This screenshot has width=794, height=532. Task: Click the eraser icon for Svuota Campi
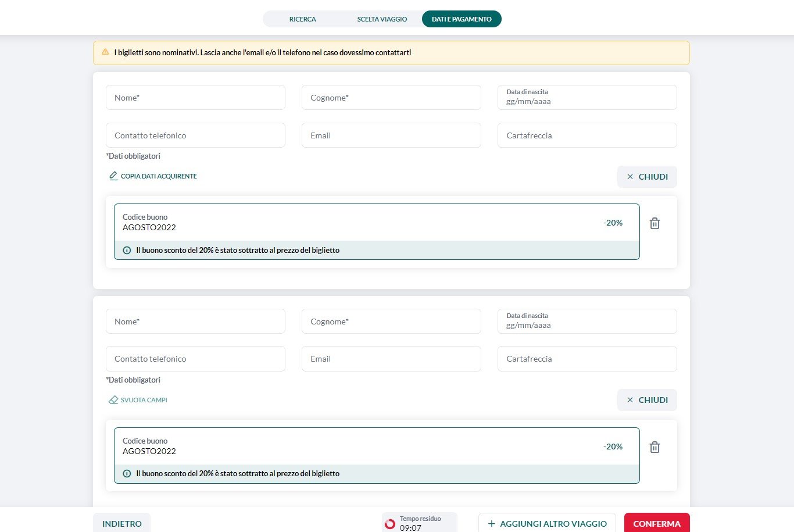113,400
